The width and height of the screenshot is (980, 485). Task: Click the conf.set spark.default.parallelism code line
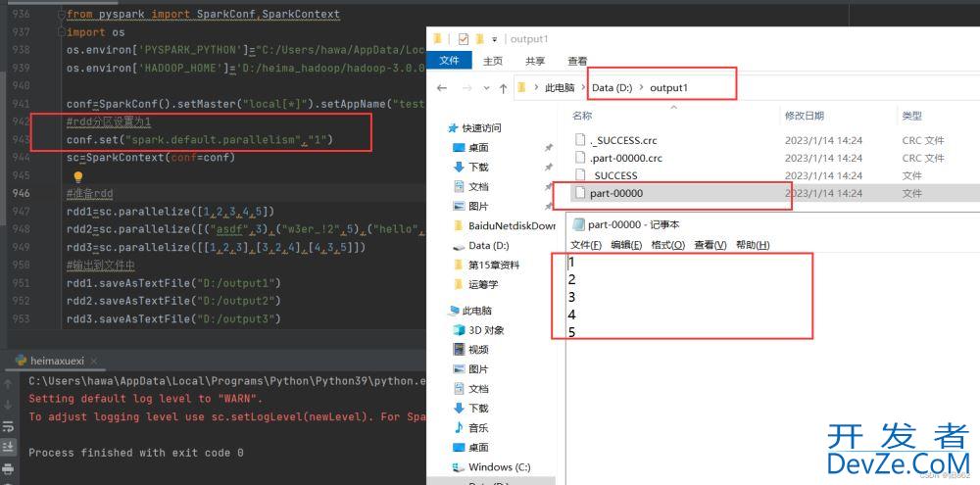200,140
